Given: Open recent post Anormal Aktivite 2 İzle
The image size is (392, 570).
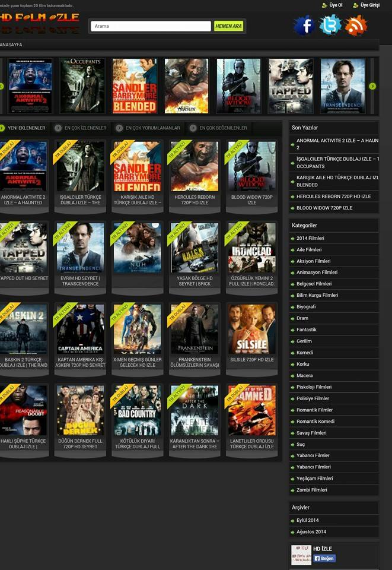Looking at the screenshot, I should pyautogui.click(x=337, y=144).
